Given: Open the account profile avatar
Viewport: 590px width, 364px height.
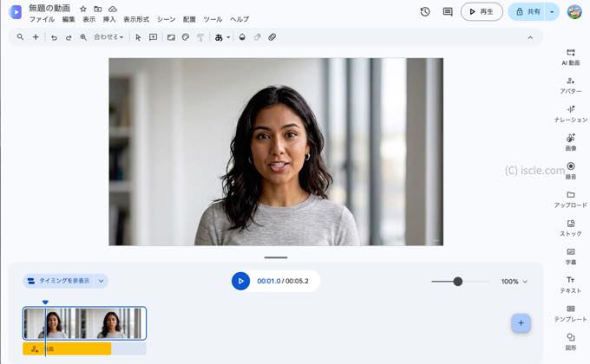Looking at the screenshot, I should (574, 11).
